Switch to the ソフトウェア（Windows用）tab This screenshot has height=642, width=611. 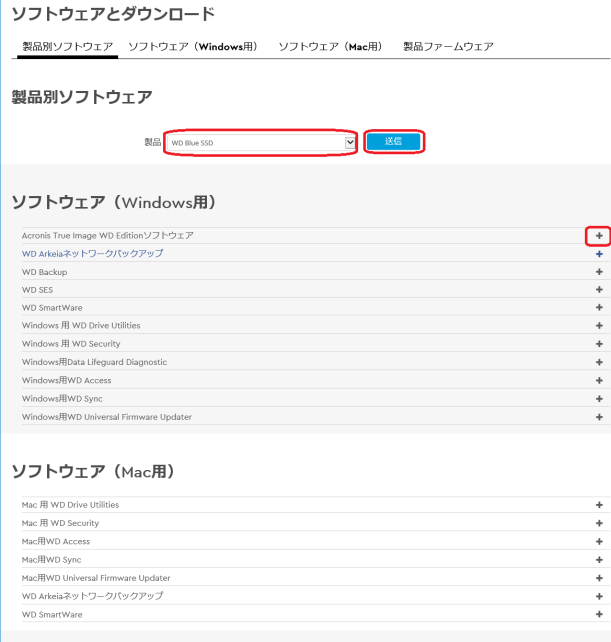[193, 47]
